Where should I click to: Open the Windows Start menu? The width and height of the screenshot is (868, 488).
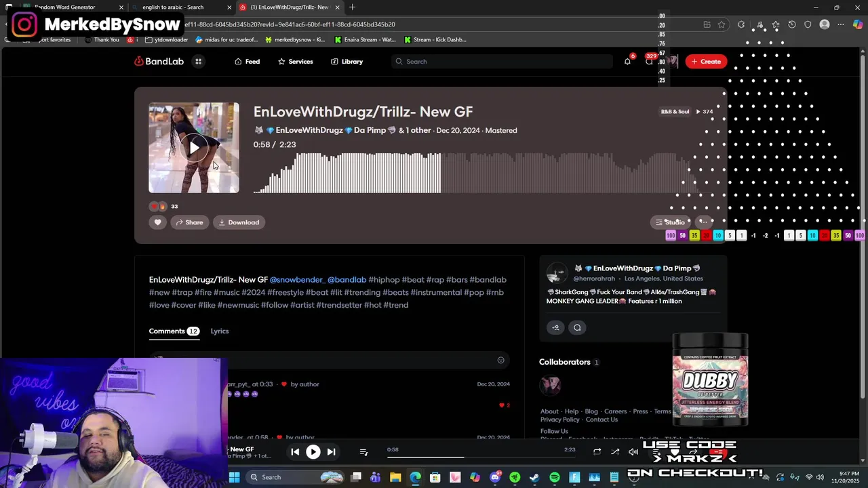(x=234, y=477)
